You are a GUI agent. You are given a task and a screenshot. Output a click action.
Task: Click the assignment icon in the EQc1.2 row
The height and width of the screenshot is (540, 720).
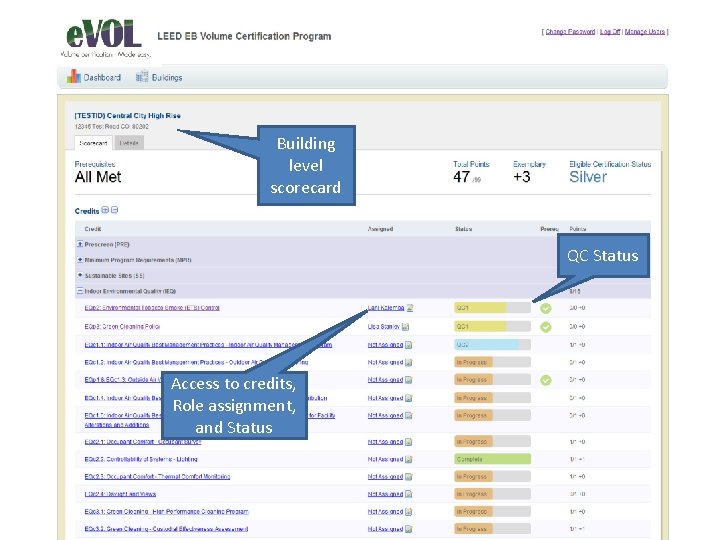point(409,362)
